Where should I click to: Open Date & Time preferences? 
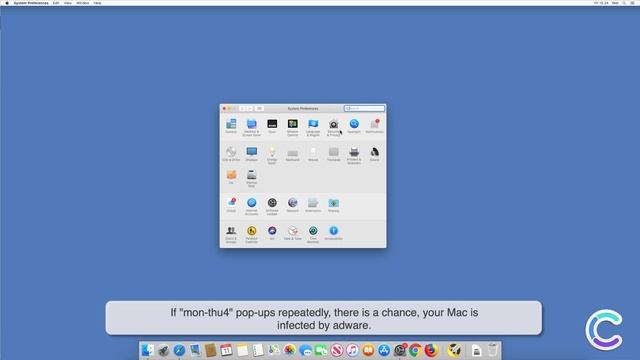pos(293,233)
